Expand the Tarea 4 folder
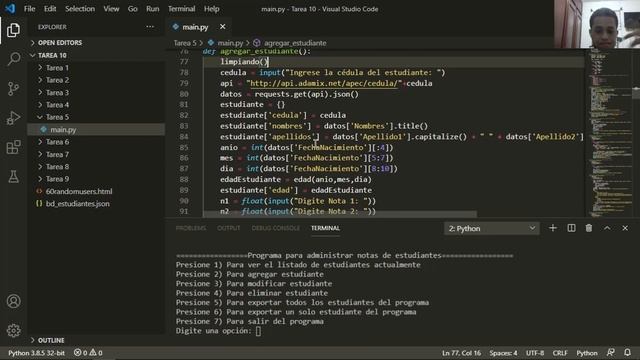Screen dimensions: 640x360 click(x=57, y=105)
